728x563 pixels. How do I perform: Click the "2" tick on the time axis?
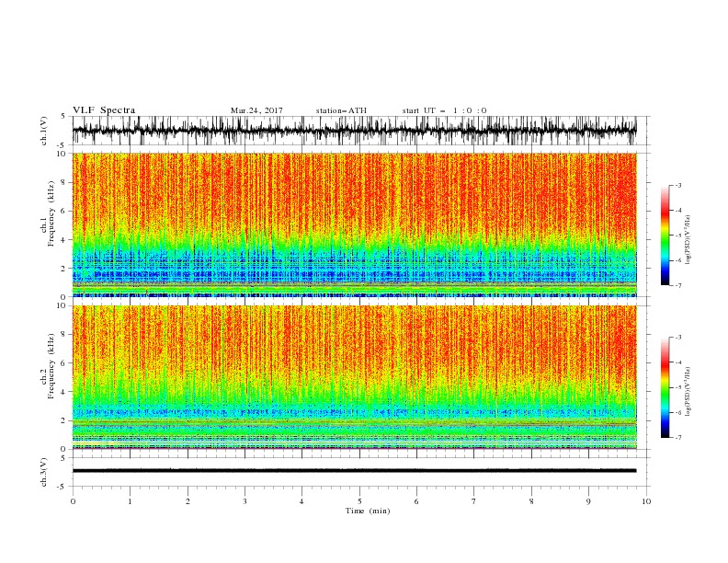(188, 501)
